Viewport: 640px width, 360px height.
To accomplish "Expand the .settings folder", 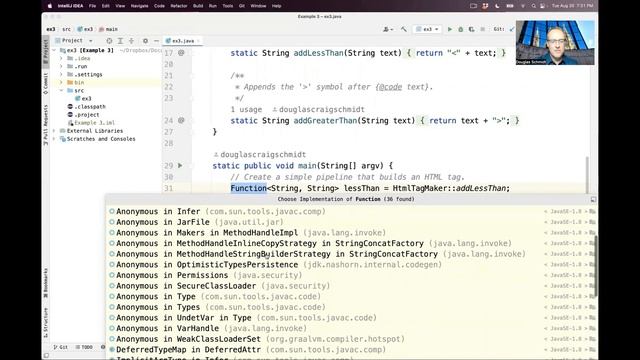I will coord(62,74).
